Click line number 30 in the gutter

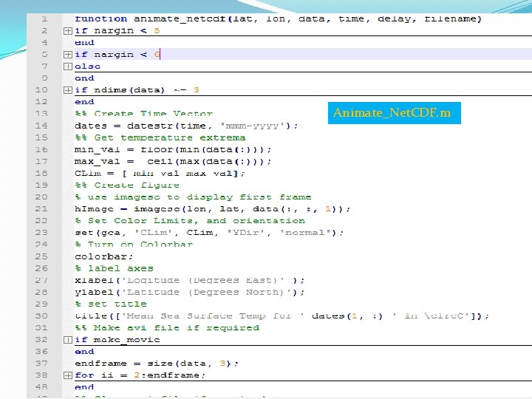[41, 316]
